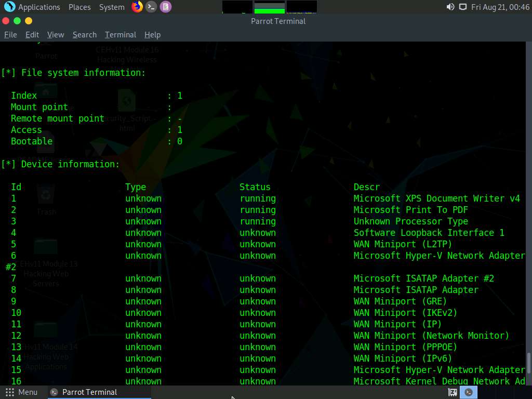Click 'WAN Miniport (GRE)' text
532x399 pixels.
pos(401,301)
